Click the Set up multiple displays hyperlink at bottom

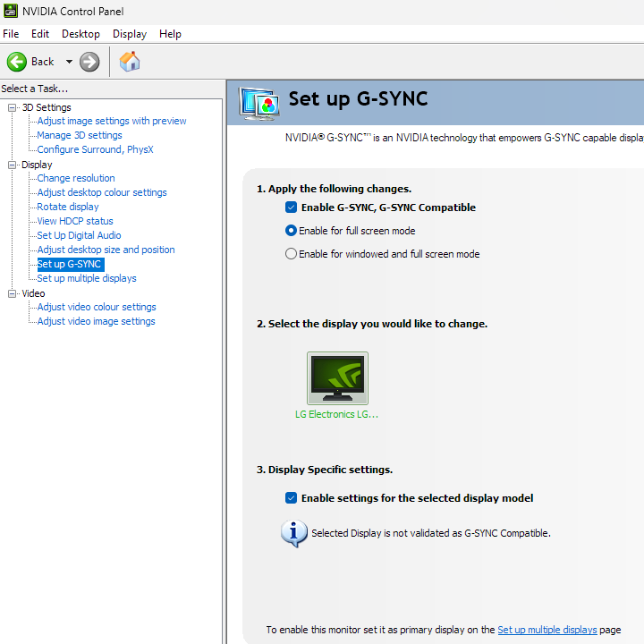tap(547, 630)
